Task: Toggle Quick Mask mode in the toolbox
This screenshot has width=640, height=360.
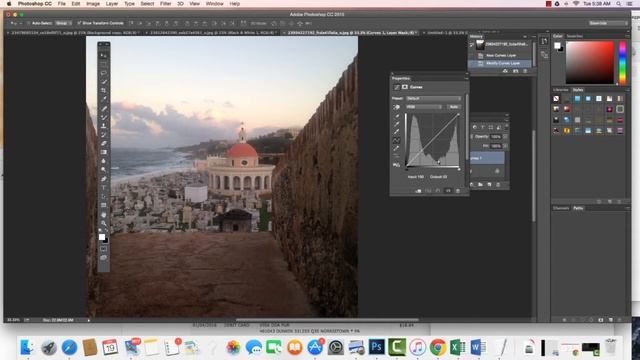Action: pyautogui.click(x=104, y=249)
